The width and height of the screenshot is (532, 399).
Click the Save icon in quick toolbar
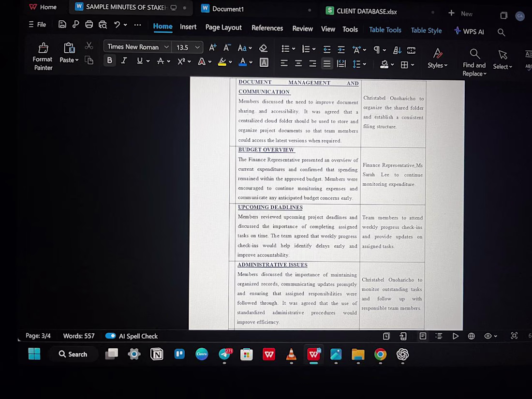pos(62,24)
